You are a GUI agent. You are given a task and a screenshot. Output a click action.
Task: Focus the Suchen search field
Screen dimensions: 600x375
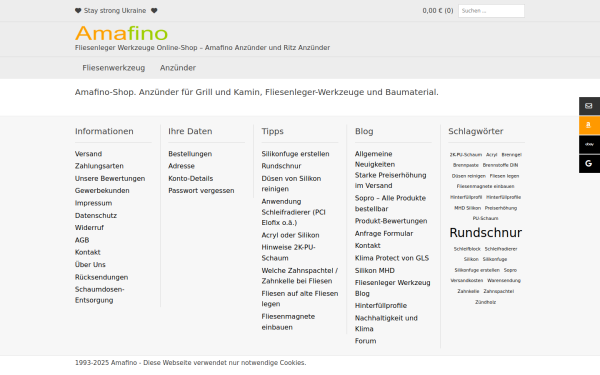point(491,11)
